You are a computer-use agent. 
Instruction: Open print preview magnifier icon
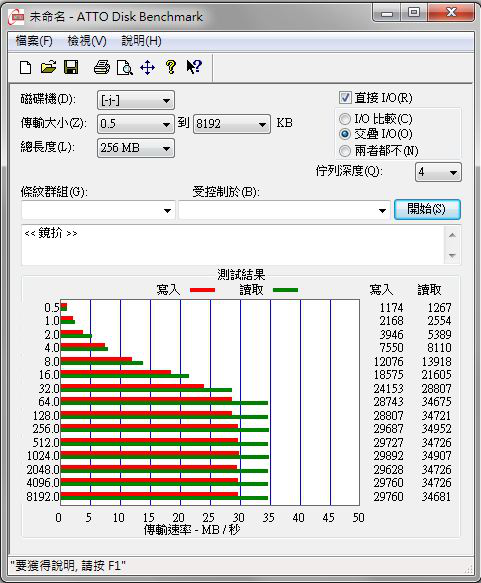pos(125,68)
